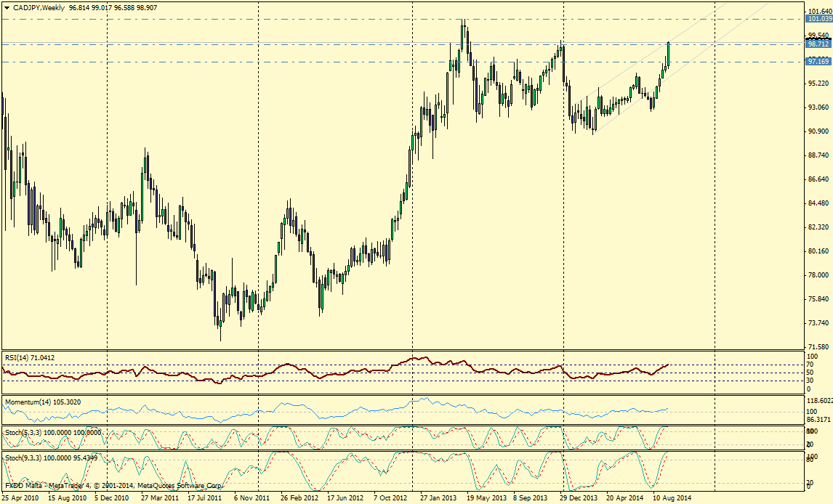Image resolution: width=833 pixels, height=504 pixels.
Task: Click the RSI(14) indicator label
Action: (29, 357)
